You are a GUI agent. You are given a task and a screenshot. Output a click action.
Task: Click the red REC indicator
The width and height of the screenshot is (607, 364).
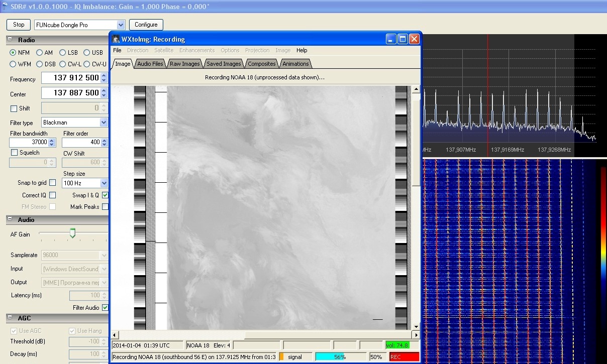(x=404, y=357)
